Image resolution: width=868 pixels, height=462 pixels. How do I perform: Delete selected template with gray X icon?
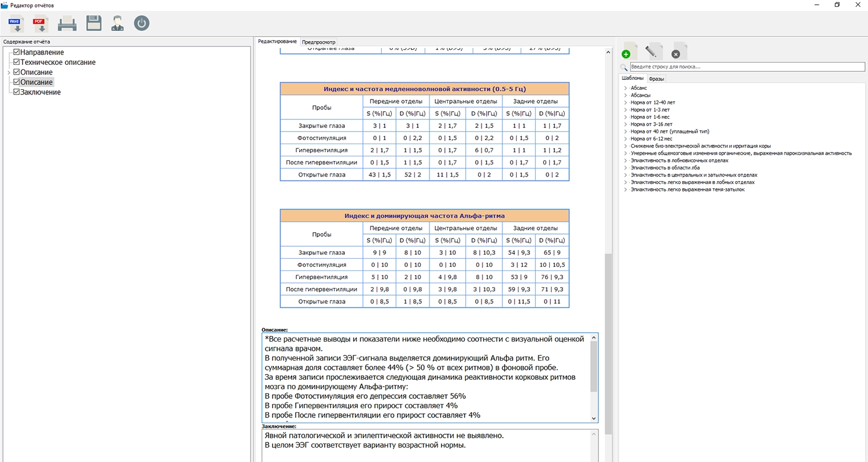click(679, 51)
